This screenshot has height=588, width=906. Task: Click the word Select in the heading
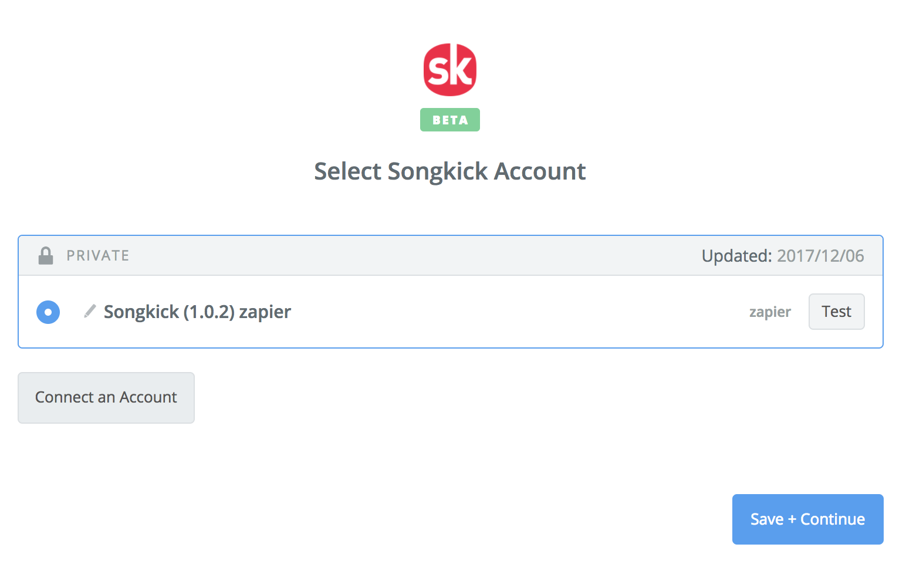point(348,171)
